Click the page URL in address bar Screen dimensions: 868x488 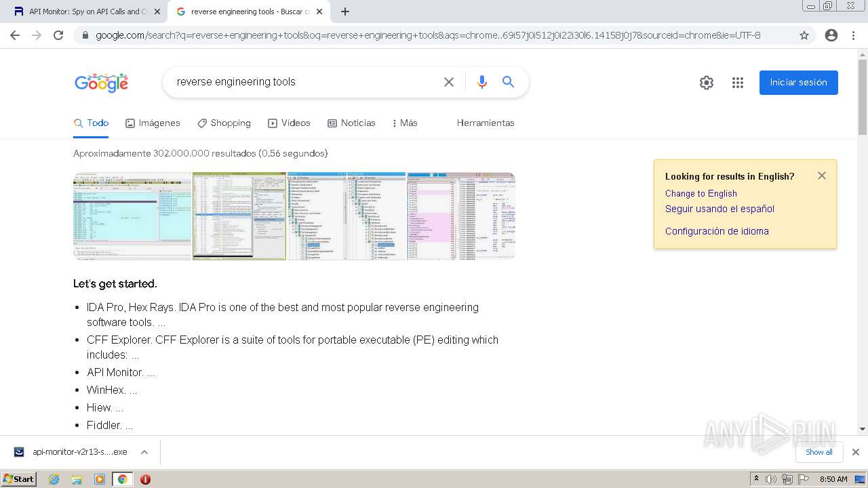tap(428, 35)
